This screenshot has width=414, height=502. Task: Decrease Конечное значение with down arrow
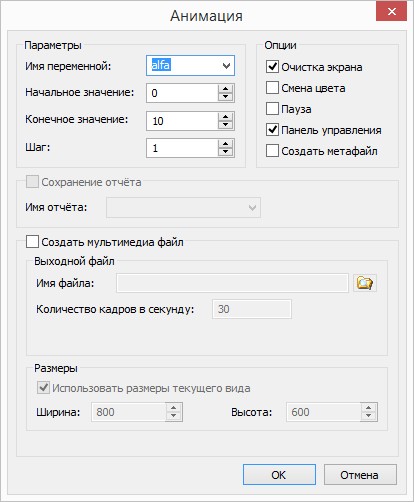click(x=226, y=125)
